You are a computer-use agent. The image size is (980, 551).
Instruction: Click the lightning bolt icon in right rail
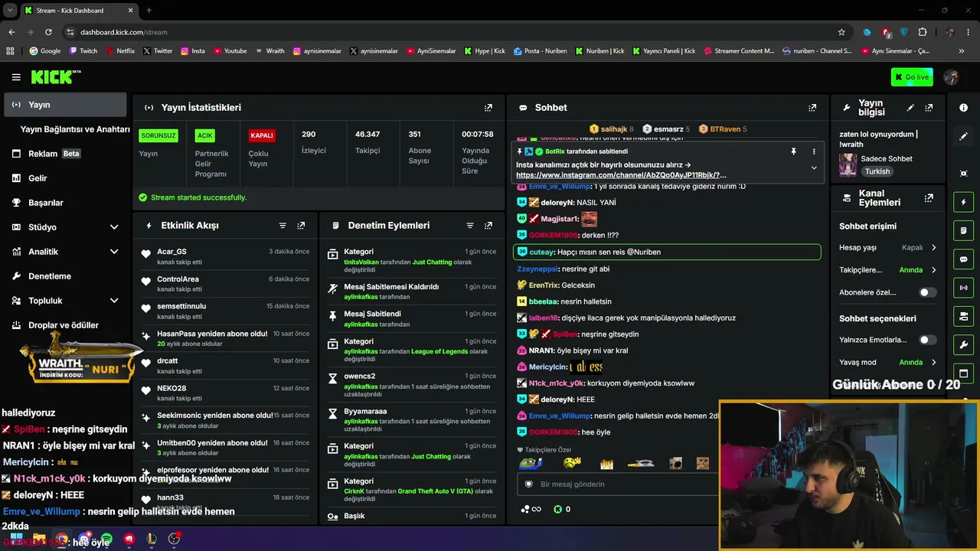pyautogui.click(x=964, y=202)
